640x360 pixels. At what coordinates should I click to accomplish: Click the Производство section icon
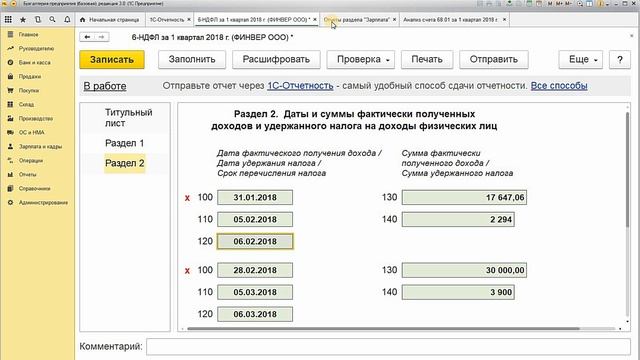pyautogui.click(x=11, y=118)
